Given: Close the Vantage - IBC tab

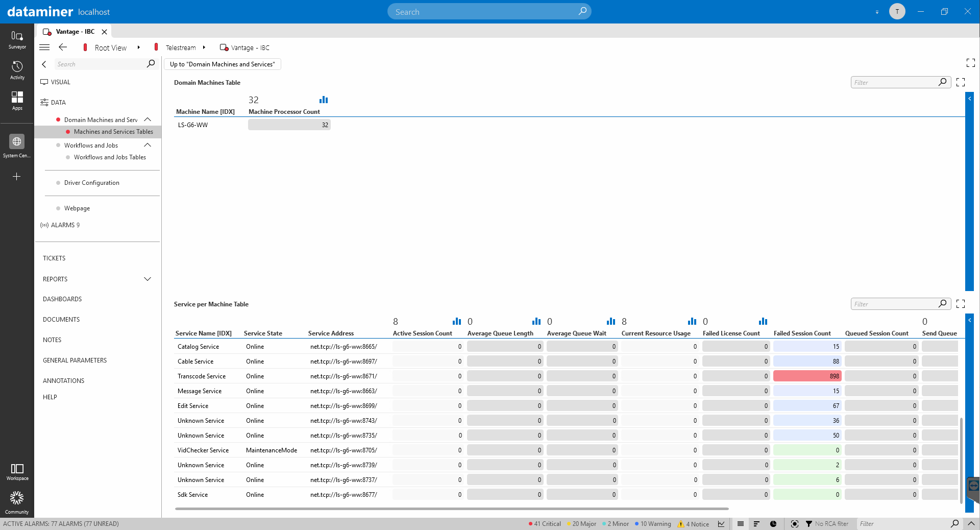Looking at the screenshot, I should pos(104,32).
